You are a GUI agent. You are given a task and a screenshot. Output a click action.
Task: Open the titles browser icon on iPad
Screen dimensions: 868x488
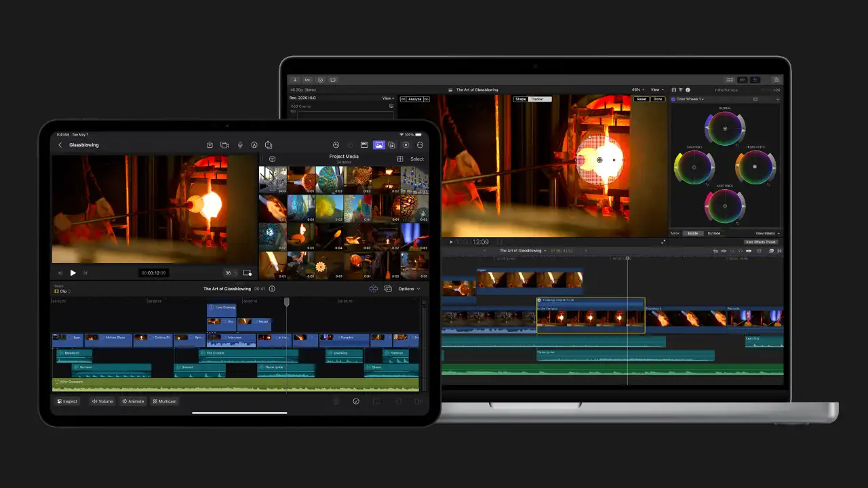click(x=364, y=145)
